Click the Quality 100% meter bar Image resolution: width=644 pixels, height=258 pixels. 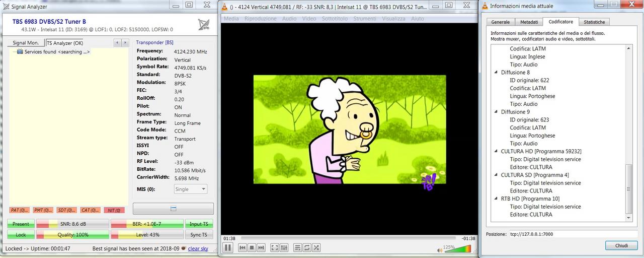coord(72,235)
